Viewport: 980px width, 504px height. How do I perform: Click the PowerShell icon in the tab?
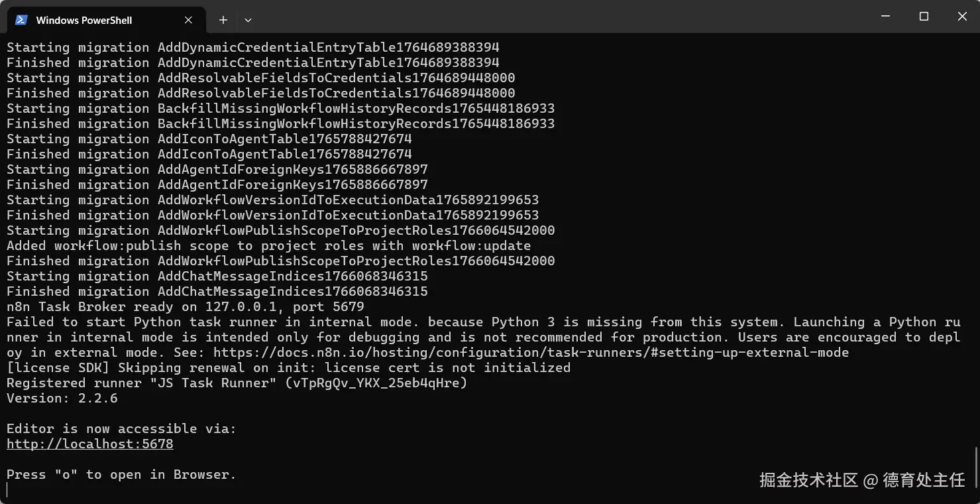[x=21, y=20]
